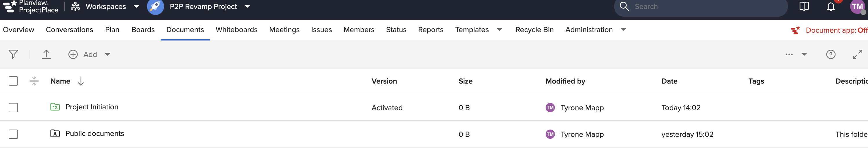Viewport: 868px width, 155px height.
Task: Open the help book icon in header
Action: tap(804, 7)
